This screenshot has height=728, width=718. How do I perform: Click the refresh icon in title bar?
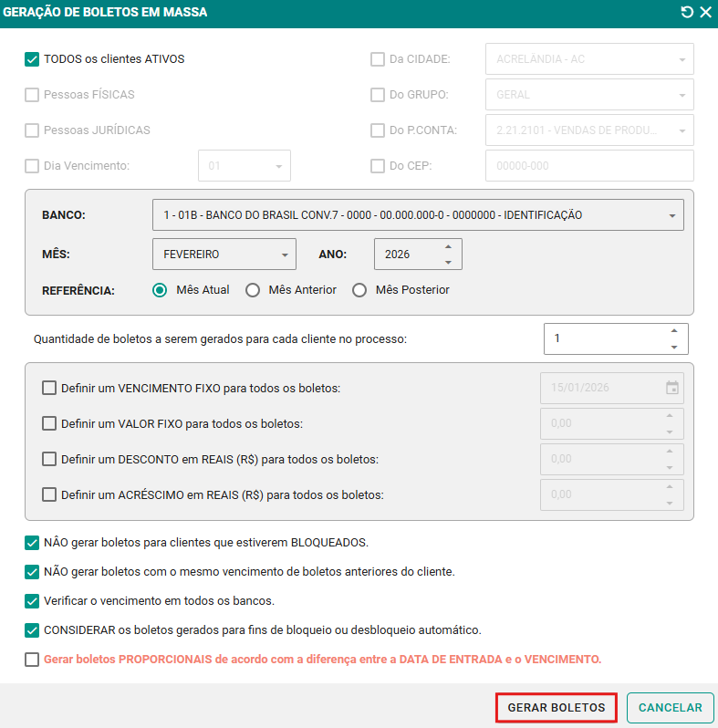(686, 12)
